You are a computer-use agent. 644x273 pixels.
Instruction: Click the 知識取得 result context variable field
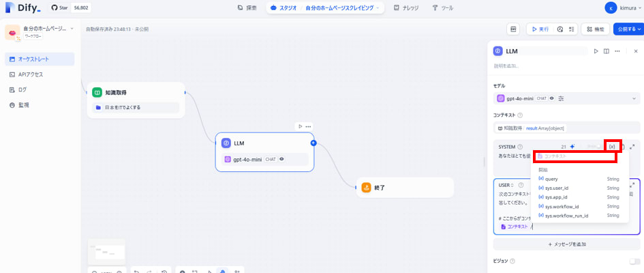point(566,128)
